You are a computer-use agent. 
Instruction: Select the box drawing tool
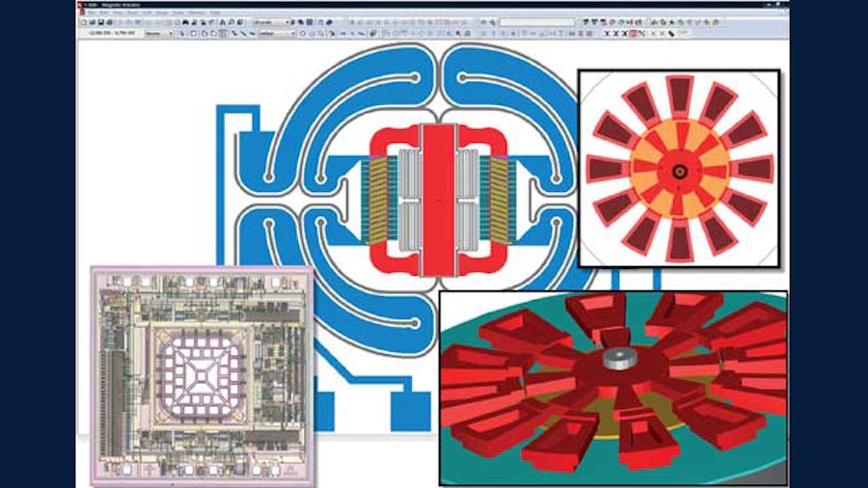click(x=193, y=34)
